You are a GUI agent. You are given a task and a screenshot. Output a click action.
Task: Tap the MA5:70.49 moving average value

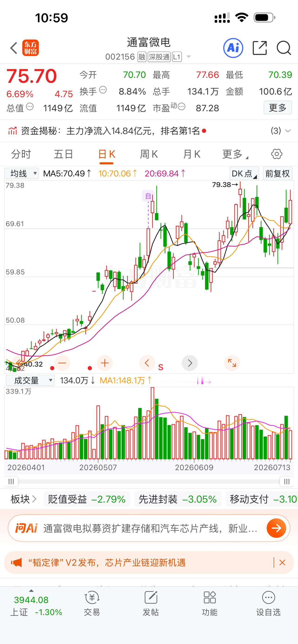67,173
